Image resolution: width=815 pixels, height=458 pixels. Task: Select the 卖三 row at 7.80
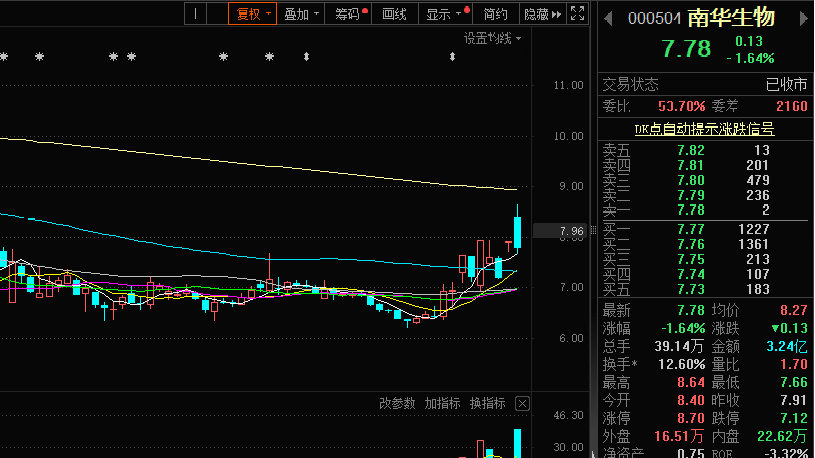(x=705, y=181)
